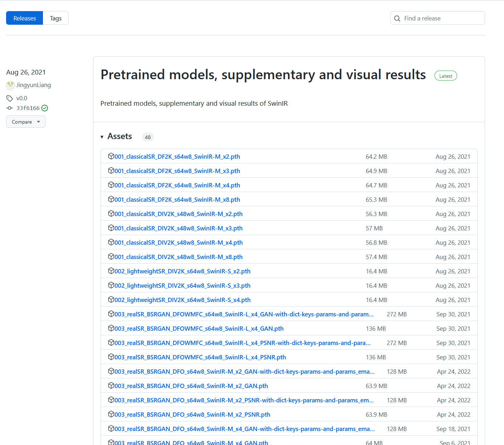
Task: Click the Find a release search field
Action: [x=437, y=18]
